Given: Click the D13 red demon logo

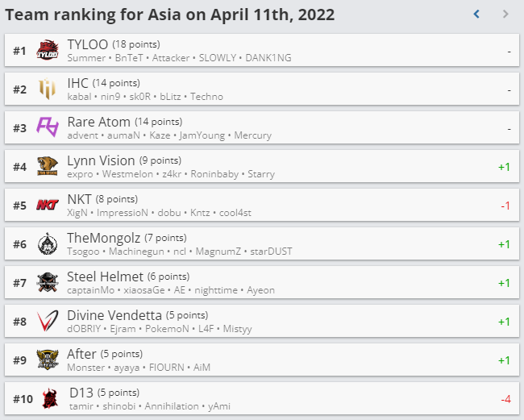Looking at the screenshot, I should (50, 398).
